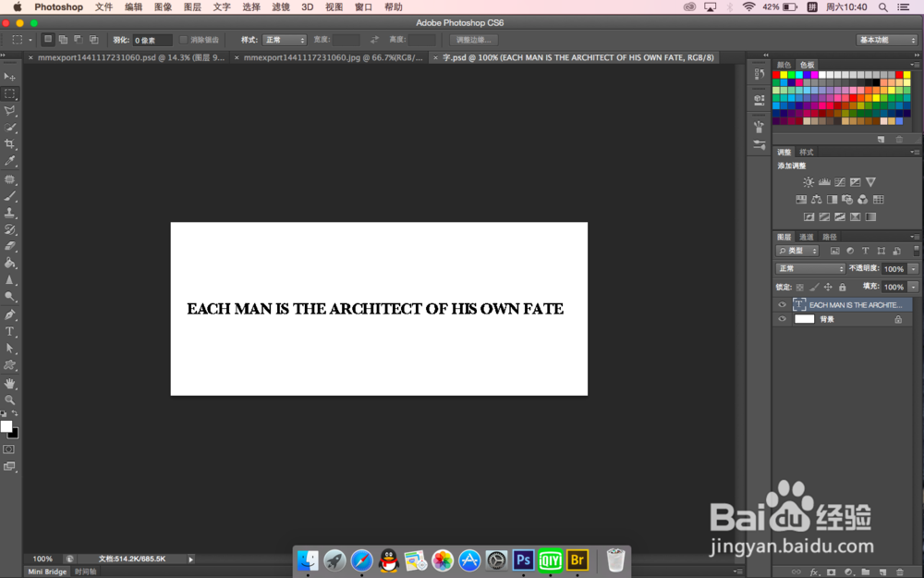Image resolution: width=924 pixels, height=578 pixels.
Task: Hide the 背景 layer
Action: pos(782,319)
